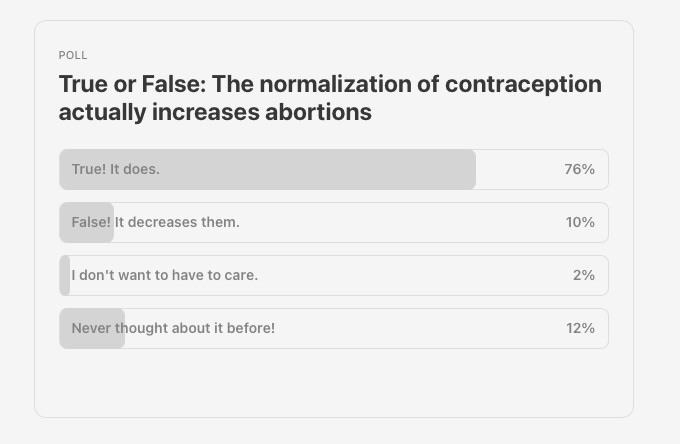Click the filled bar of the False option
Screen dimensions: 680x444
87,222
